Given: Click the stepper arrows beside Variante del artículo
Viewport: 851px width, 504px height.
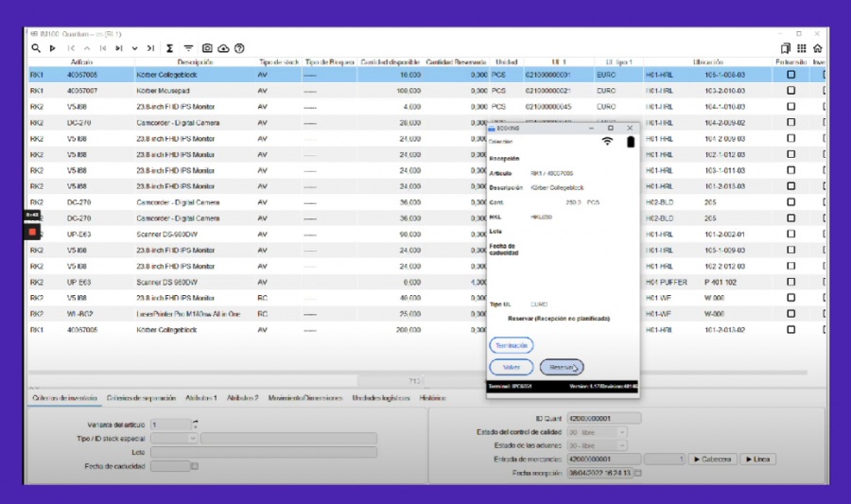Looking at the screenshot, I should (196, 425).
